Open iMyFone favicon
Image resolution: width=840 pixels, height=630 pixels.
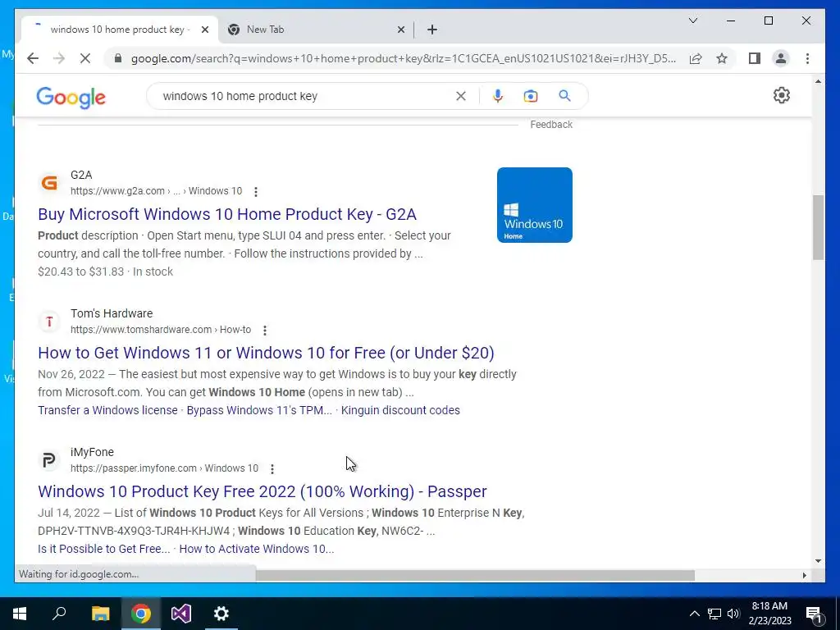point(49,460)
